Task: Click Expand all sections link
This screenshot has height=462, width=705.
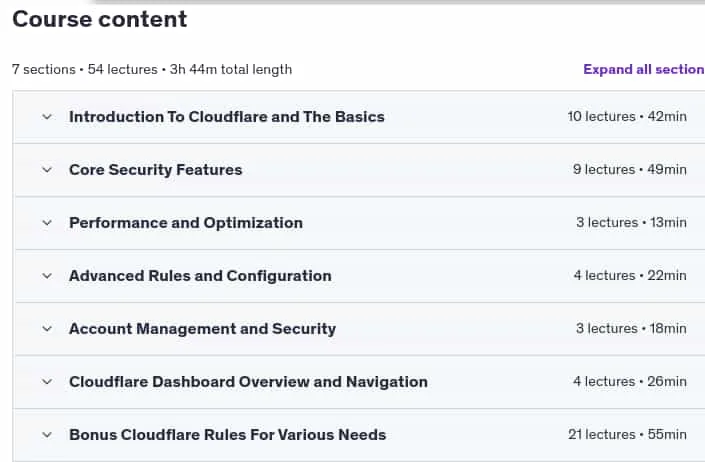Action: [x=644, y=69]
